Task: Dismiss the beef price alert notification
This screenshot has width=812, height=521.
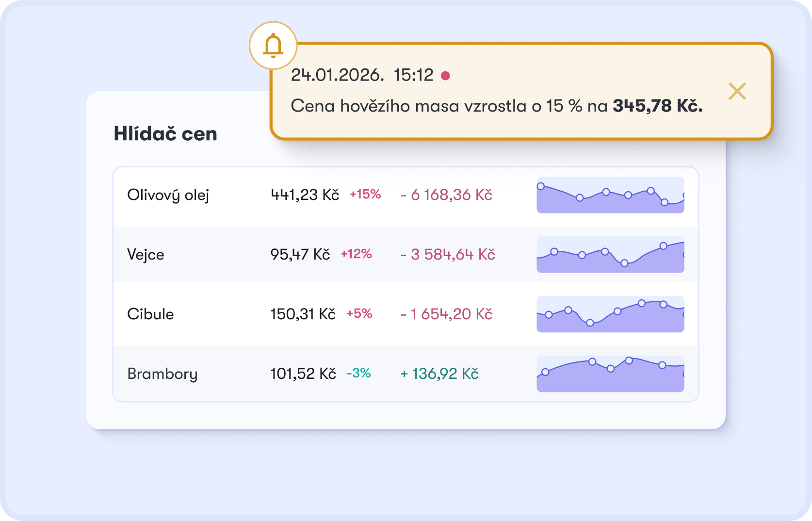Action: 737,91
